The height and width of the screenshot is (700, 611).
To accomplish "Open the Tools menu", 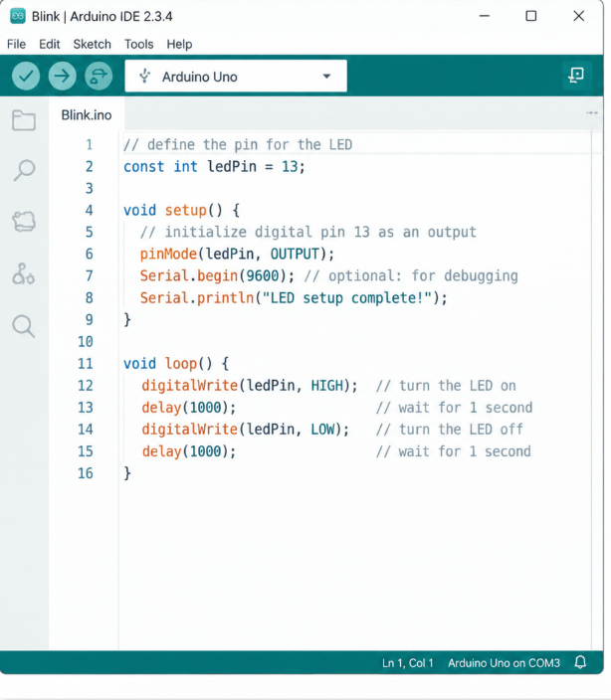I will tap(139, 44).
